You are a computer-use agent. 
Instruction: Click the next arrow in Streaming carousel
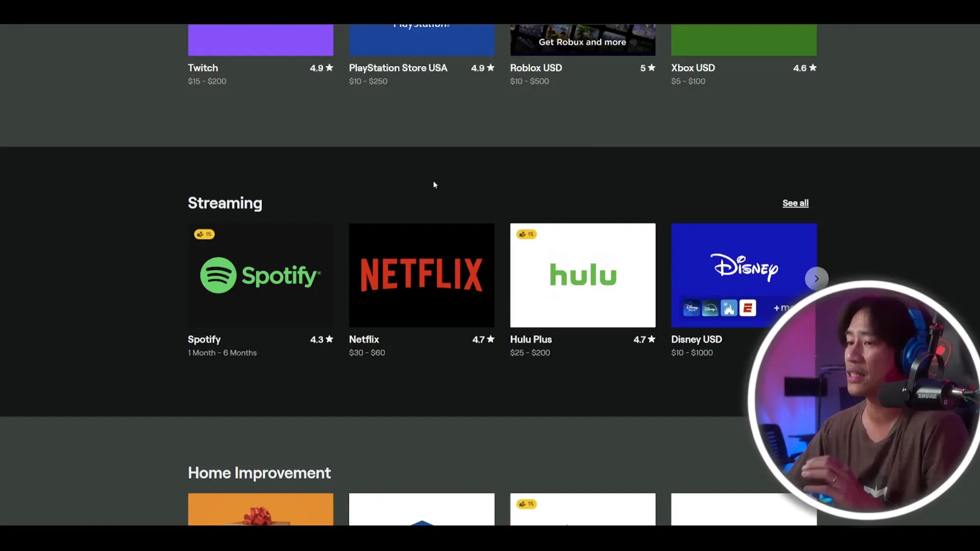(817, 279)
